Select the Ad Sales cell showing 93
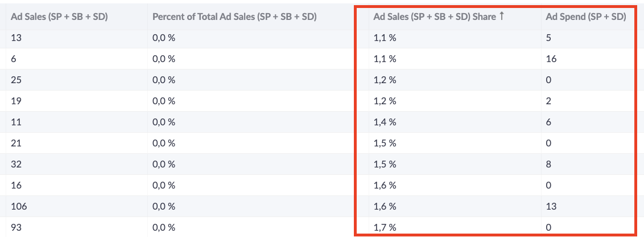The width and height of the screenshot is (644, 237). (x=76, y=227)
